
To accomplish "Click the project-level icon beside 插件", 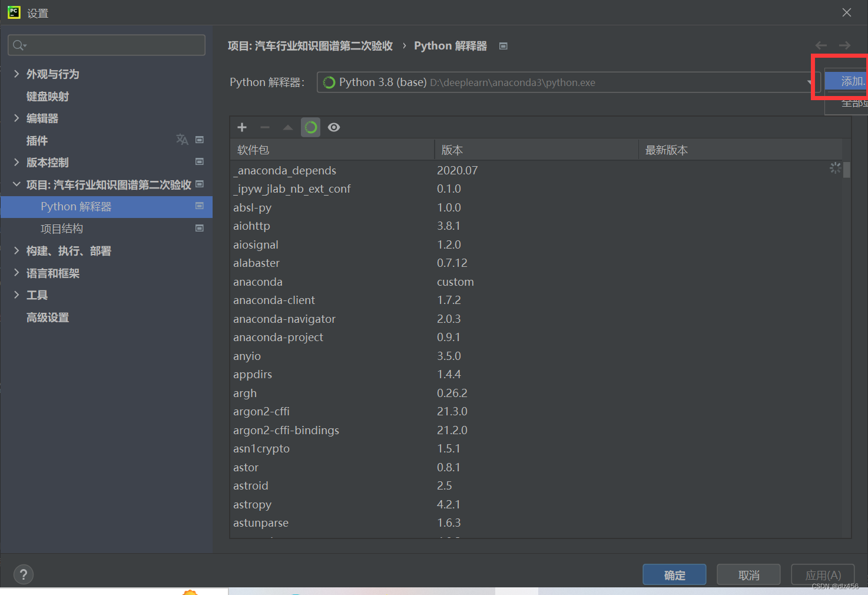I will click(200, 140).
